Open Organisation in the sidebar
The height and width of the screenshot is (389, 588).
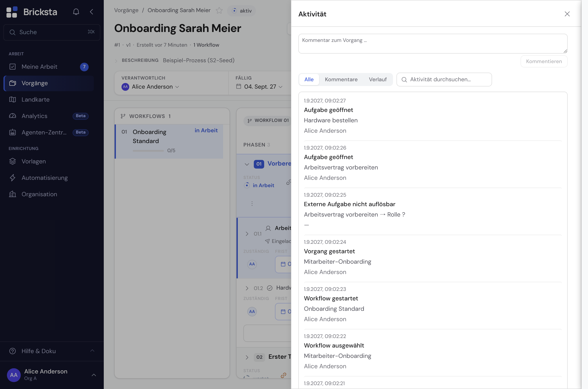coord(49,194)
